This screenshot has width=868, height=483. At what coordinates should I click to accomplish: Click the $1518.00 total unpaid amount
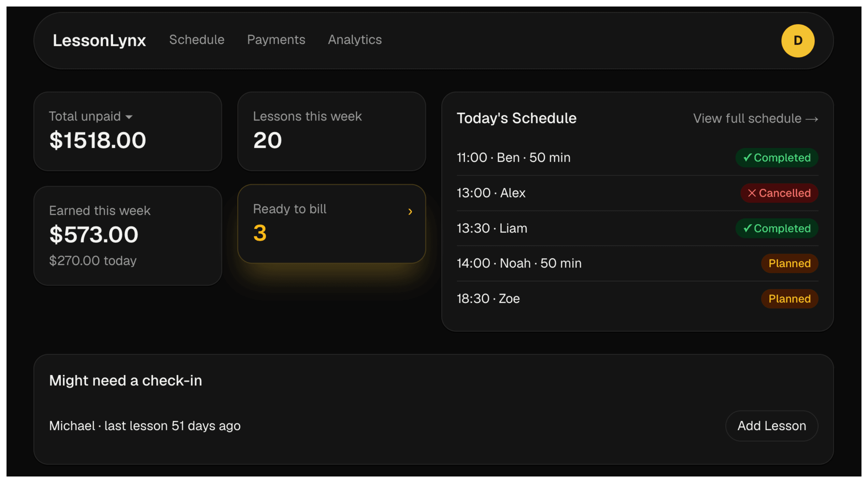(x=98, y=140)
